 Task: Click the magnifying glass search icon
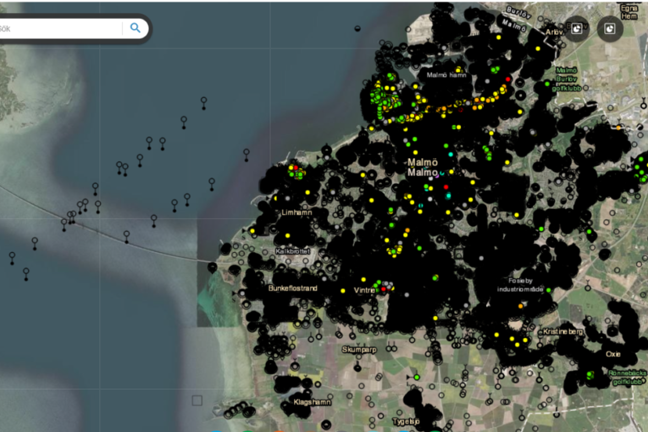pyautogui.click(x=135, y=28)
